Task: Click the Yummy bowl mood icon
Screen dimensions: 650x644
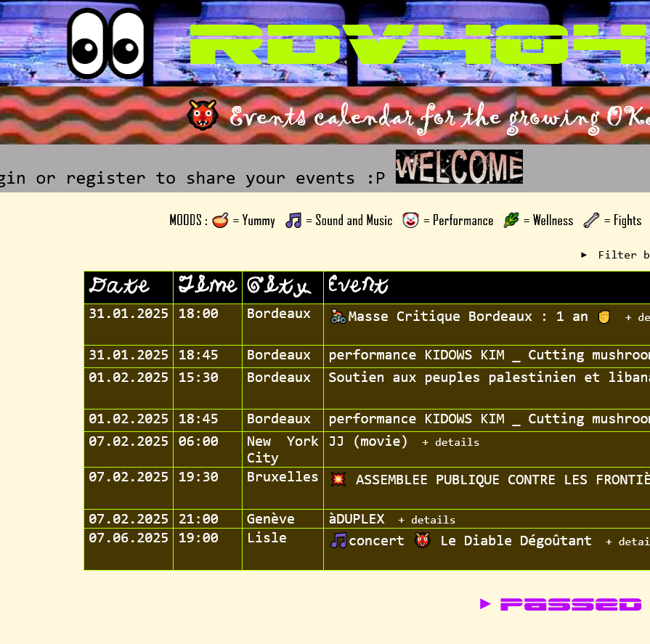Action: pyautogui.click(x=220, y=220)
